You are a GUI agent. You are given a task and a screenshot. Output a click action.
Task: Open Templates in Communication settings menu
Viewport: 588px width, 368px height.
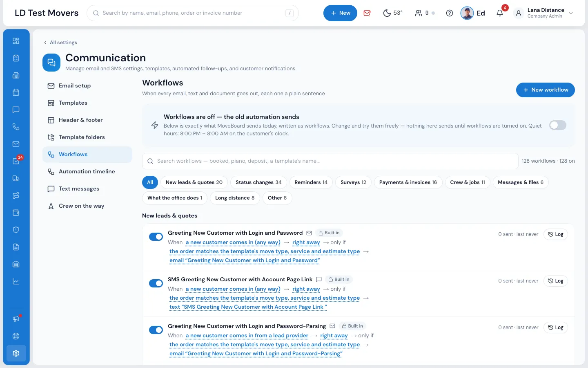point(87,103)
